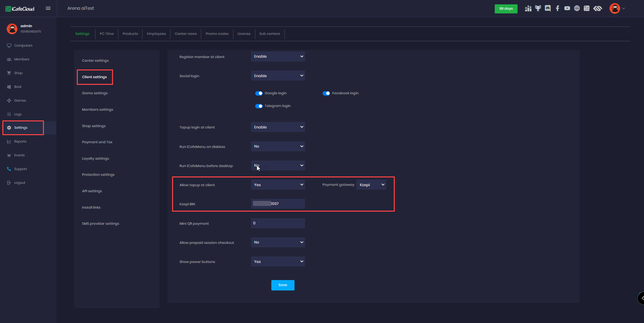Disable the Google login toggle

coord(259,93)
